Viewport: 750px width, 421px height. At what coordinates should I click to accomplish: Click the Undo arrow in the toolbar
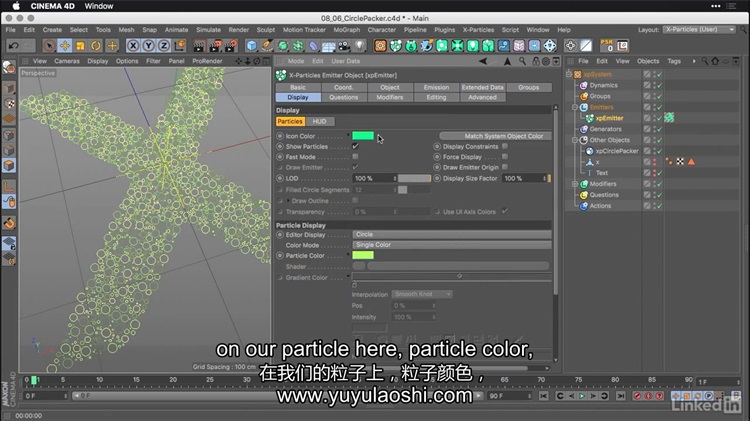(13, 46)
